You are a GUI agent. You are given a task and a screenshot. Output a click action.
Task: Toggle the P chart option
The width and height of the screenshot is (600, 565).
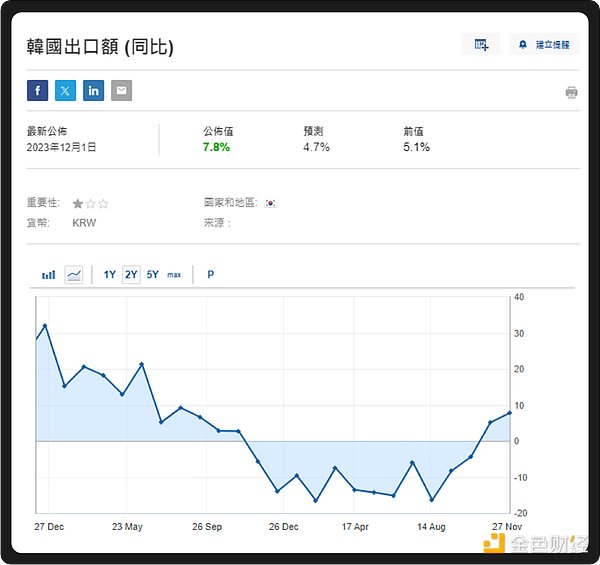(210, 274)
